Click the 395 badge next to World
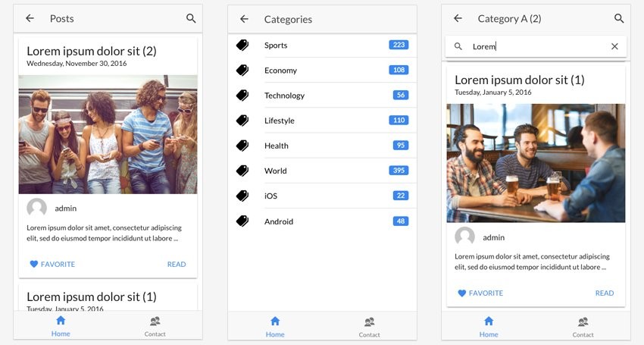Viewport: 644px width, 345px height. coord(399,171)
